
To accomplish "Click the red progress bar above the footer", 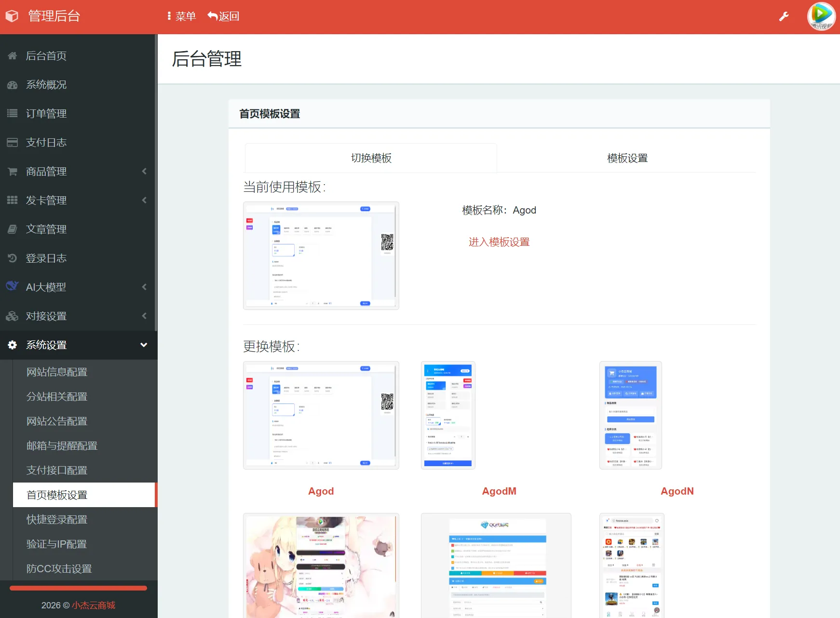I will click(77, 588).
